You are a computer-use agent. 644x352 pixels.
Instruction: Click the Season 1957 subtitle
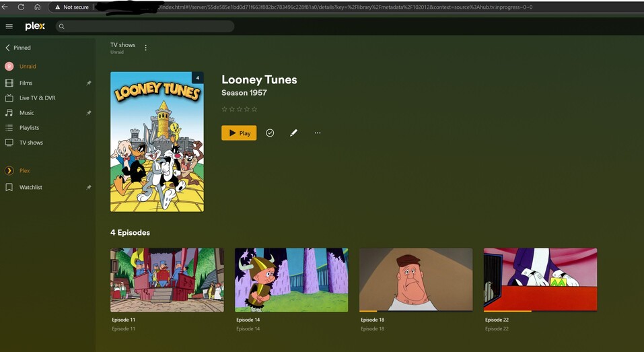point(244,93)
